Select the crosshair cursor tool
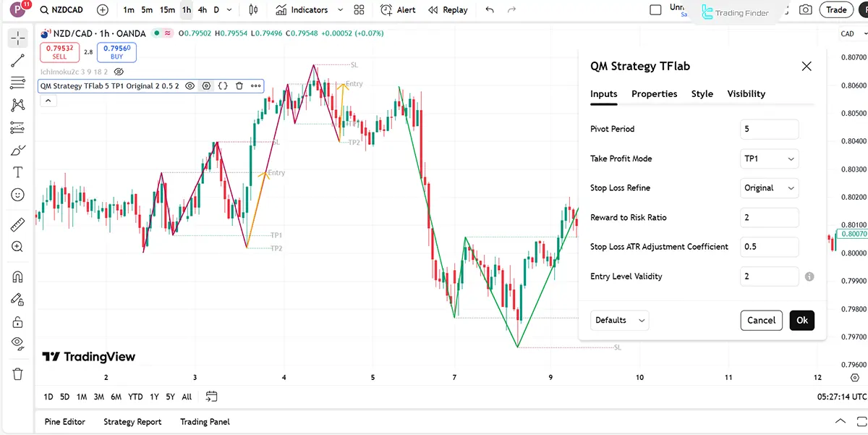This screenshot has height=435, width=868. coord(17,38)
